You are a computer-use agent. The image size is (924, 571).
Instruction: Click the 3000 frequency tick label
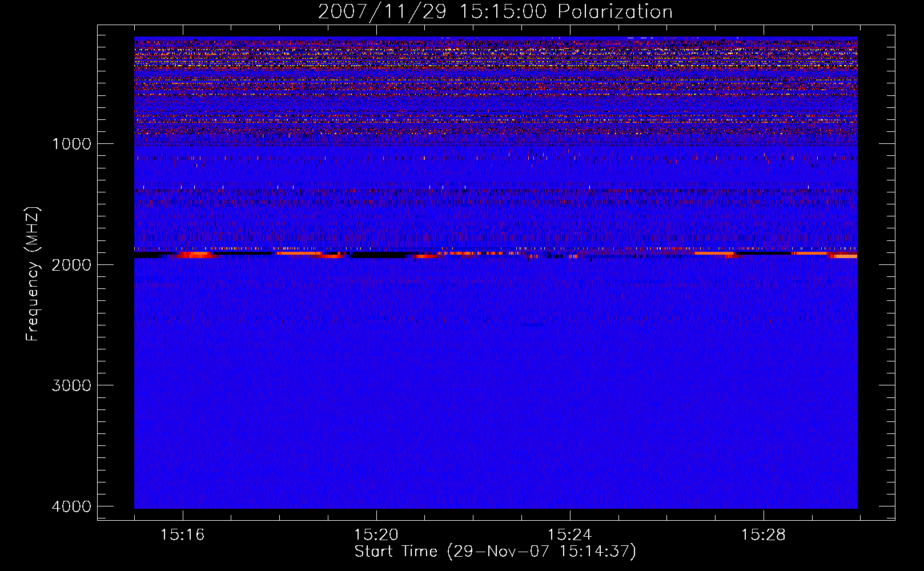tap(71, 385)
